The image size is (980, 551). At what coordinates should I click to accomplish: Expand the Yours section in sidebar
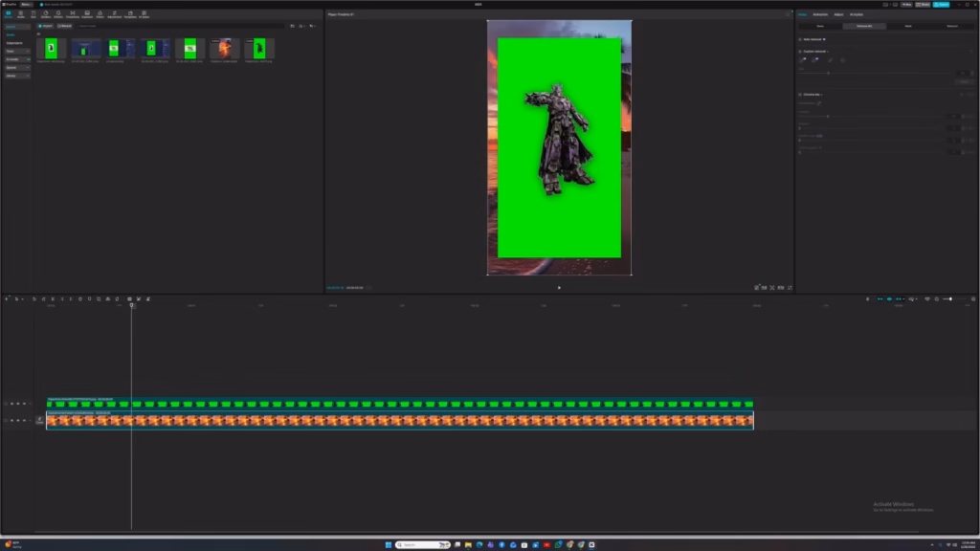[17, 52]
